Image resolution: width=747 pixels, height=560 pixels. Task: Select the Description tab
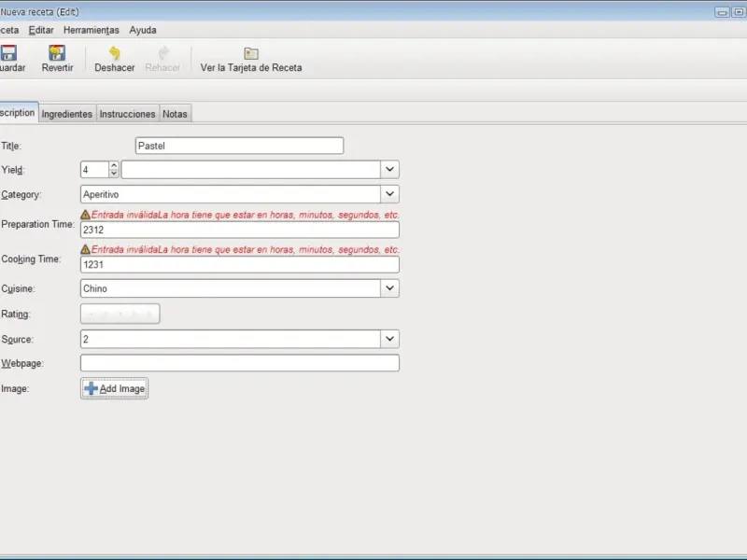[x=18, y=112]
